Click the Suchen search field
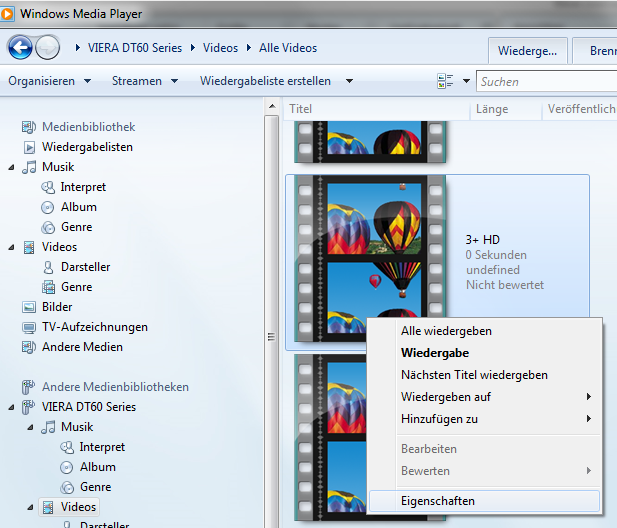Image resolution: width=617 pixels, height=528 pixels. point(547,81)
